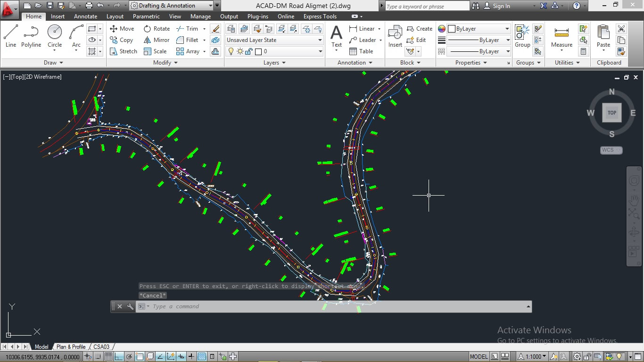Switch to the Parametric ribbon tab
The image size is (644, 362).
click(146, 16)
